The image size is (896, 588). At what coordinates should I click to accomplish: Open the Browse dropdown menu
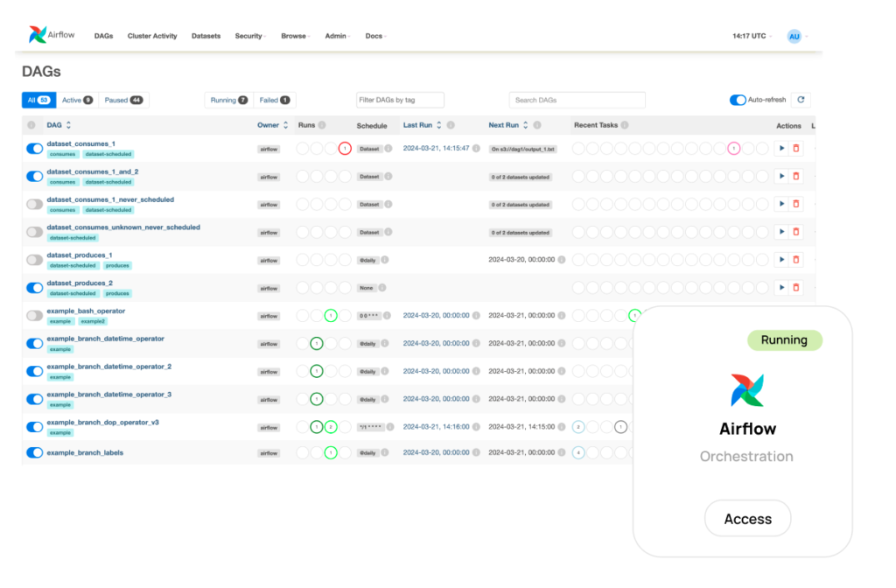(296, 36)
